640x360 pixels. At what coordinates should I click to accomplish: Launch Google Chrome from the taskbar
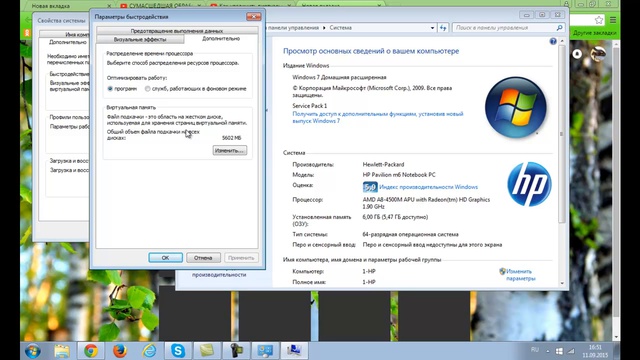(x=91, y=351)
